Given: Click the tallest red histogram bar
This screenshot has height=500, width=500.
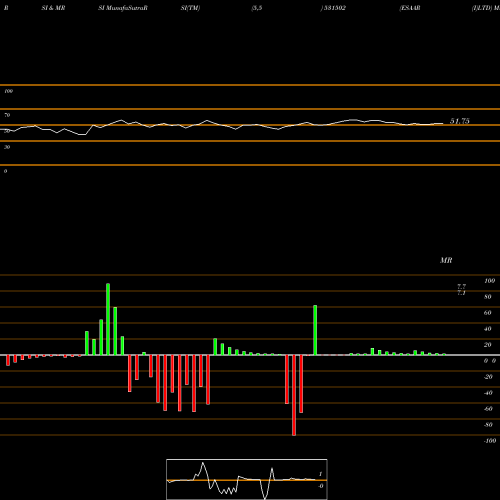Looking at the screenshot, I should point(294,395).
